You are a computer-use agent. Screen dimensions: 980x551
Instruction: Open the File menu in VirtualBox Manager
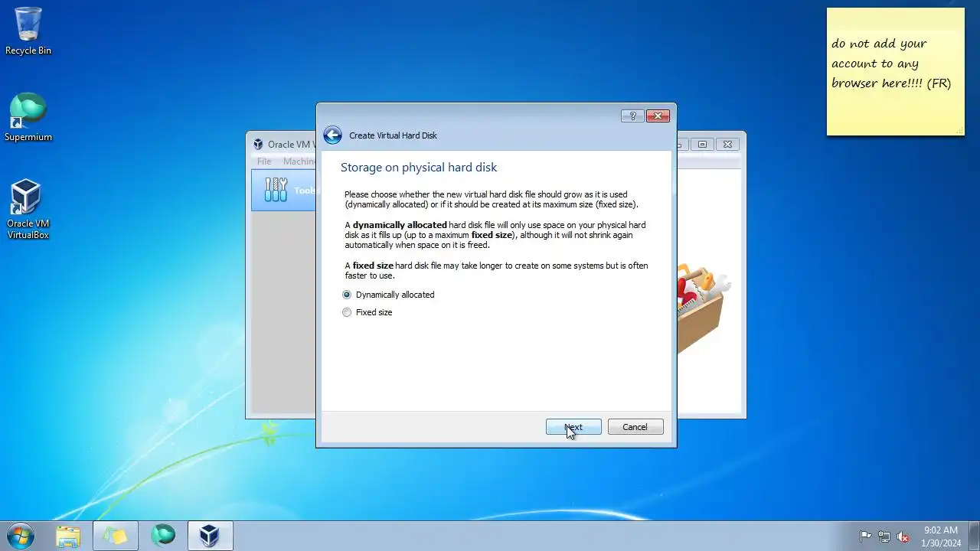tap(264, 161)
